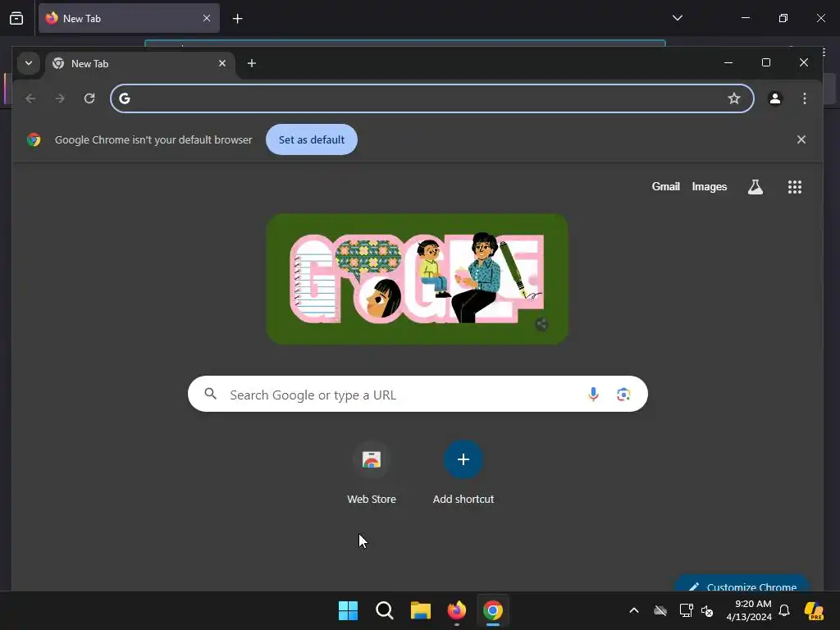
Task: Close the Chrome New Tab tab
Action: tap(222, 63)
